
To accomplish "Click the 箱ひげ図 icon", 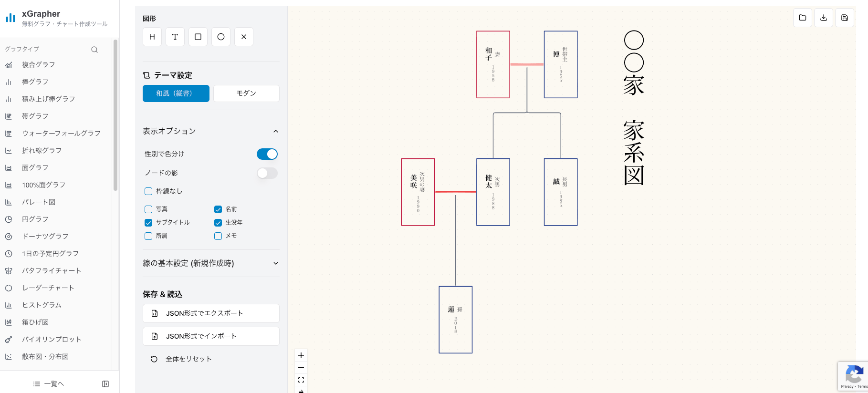I will pos(9,322).
